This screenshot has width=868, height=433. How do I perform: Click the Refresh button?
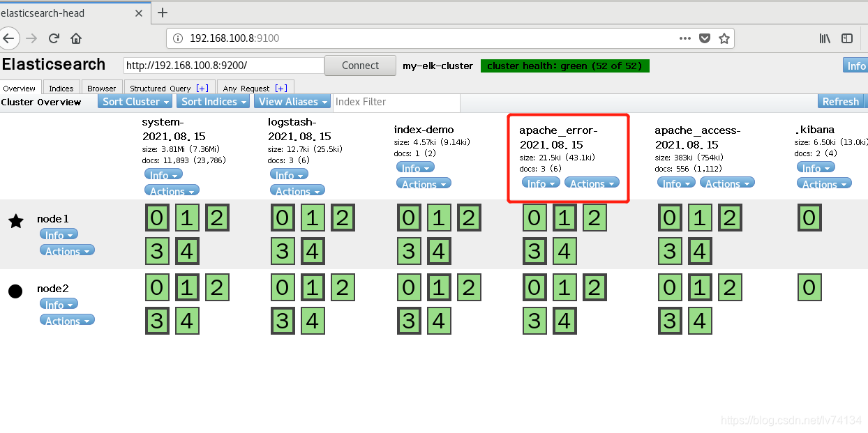[x=841, y=101]
